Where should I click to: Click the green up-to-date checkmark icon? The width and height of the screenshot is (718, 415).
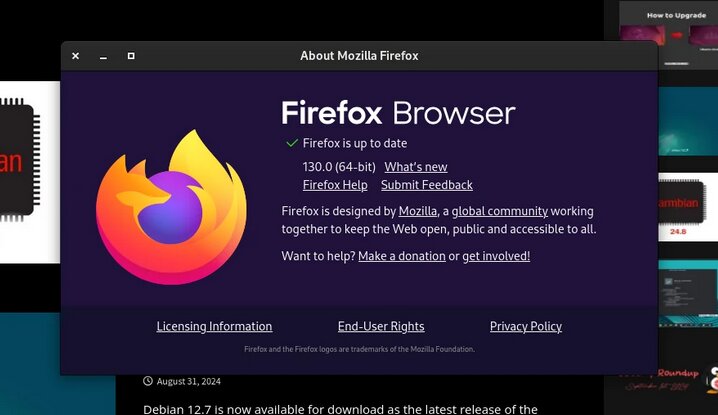292,143
